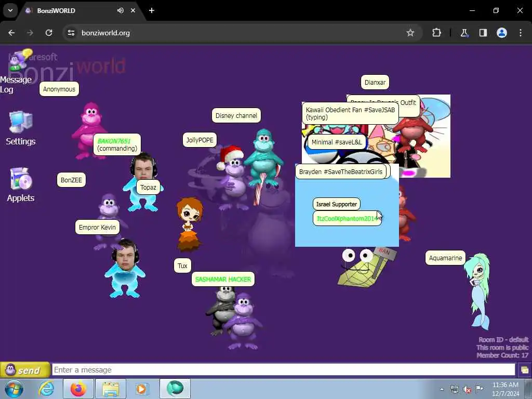Screen dimensions: 532x399
Task: Click the Windows Start button
Action: tap(14, 389)
